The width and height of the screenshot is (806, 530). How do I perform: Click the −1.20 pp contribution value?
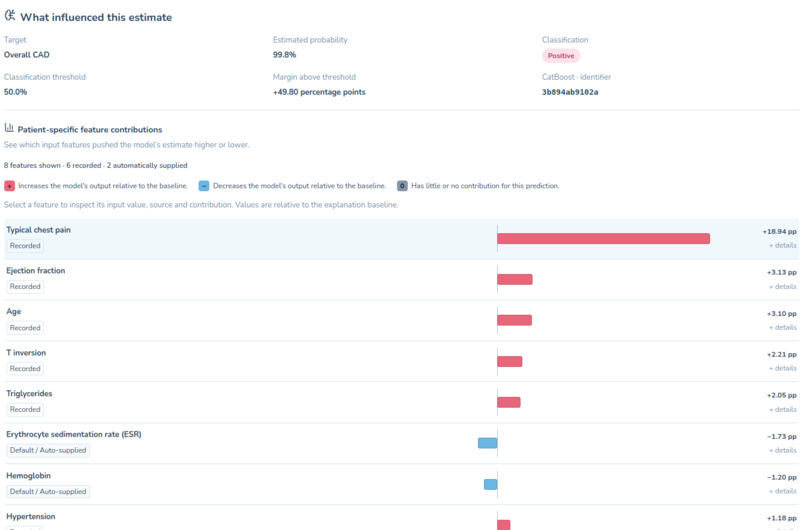(781, 478)
